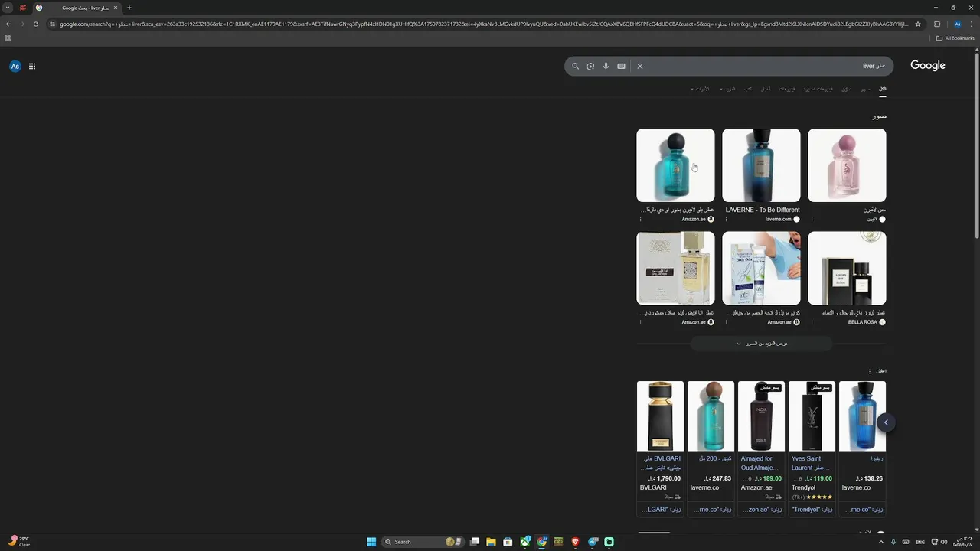Open the Yves Saint Laurent product link
Screen dimensions: 980x551
(x=811, y=463)
